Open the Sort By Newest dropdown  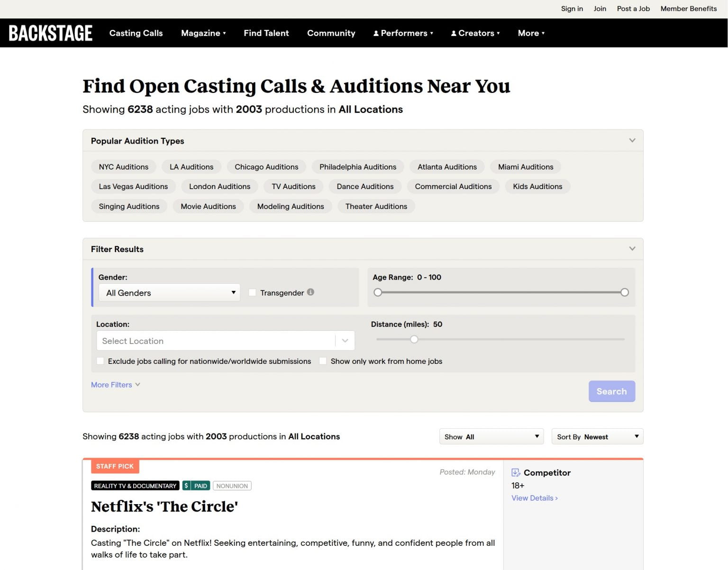[597, 436]
